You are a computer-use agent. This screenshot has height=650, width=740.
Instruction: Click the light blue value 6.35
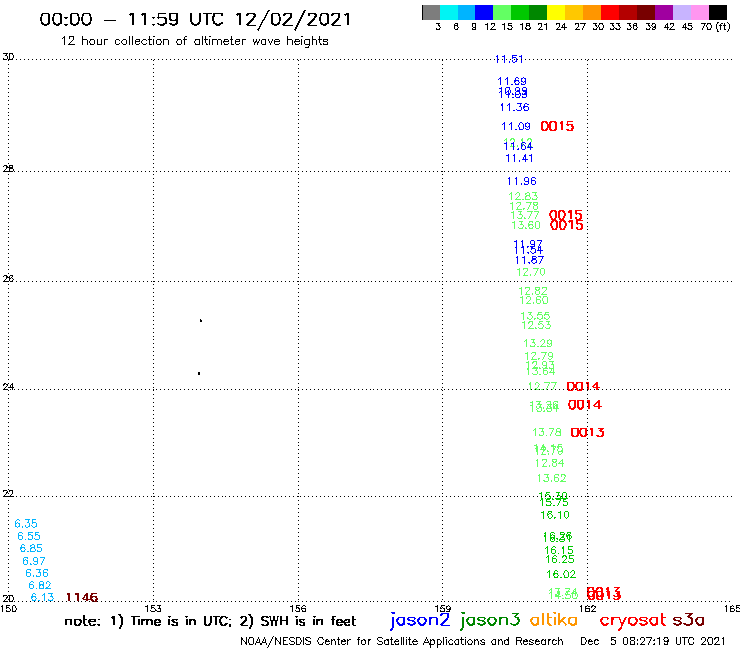tap(25, 523)
